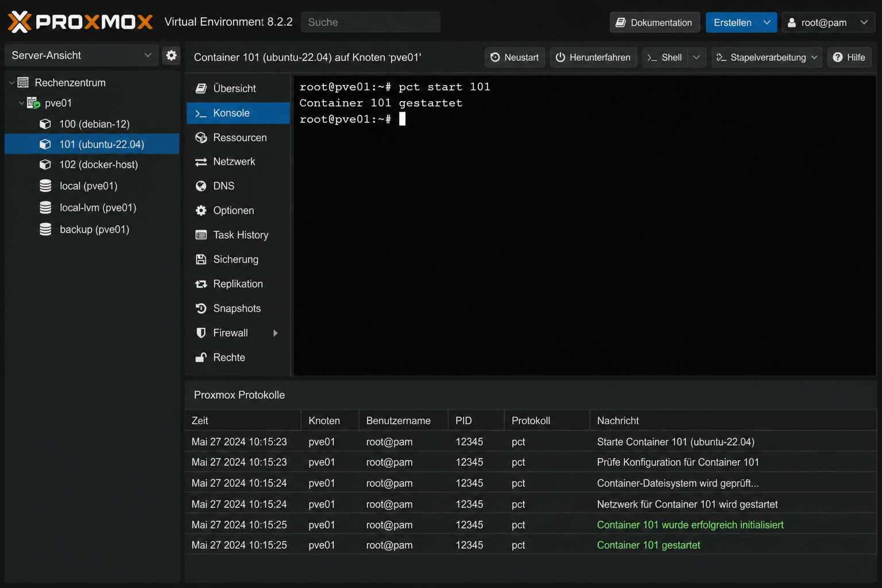882x588 pixels.
Task: Switch to the Snapshots tab
Action: click(x=238, y=308)
